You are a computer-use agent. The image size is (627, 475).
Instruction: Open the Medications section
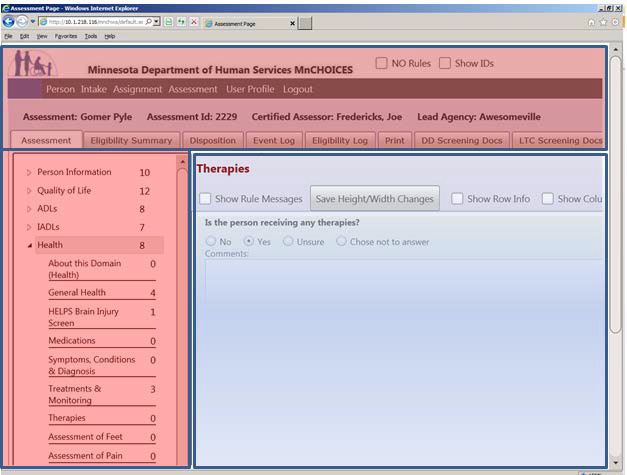[x=72, y=341]
